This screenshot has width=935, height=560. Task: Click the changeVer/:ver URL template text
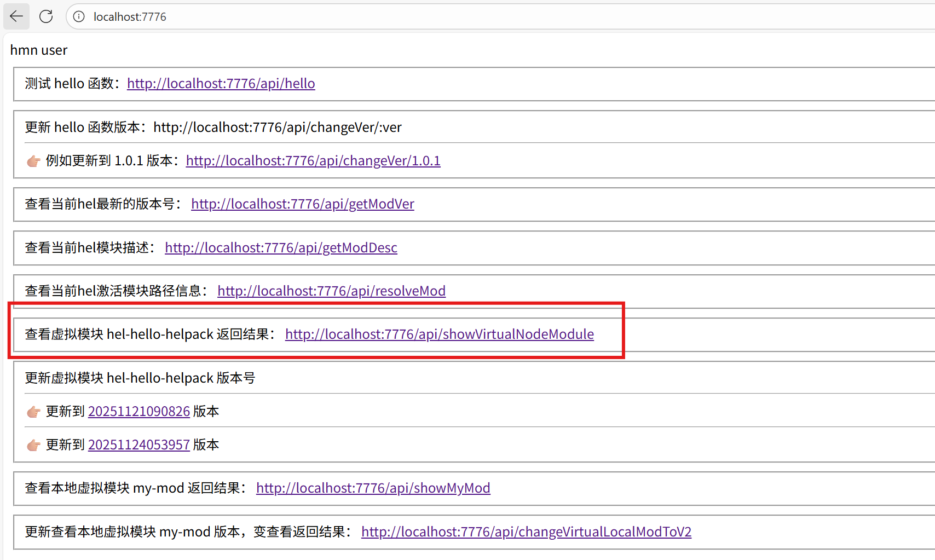click(x=277, y=127)
